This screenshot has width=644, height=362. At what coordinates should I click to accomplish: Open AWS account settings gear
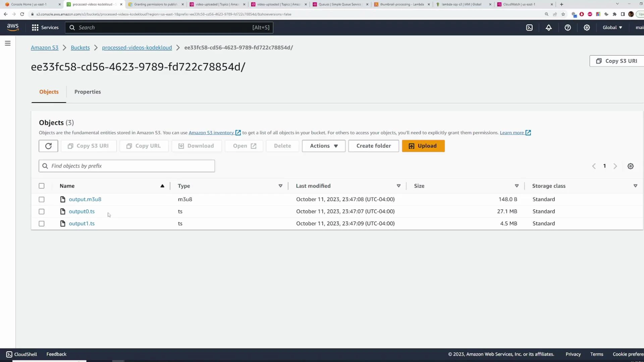coord(587,27)
